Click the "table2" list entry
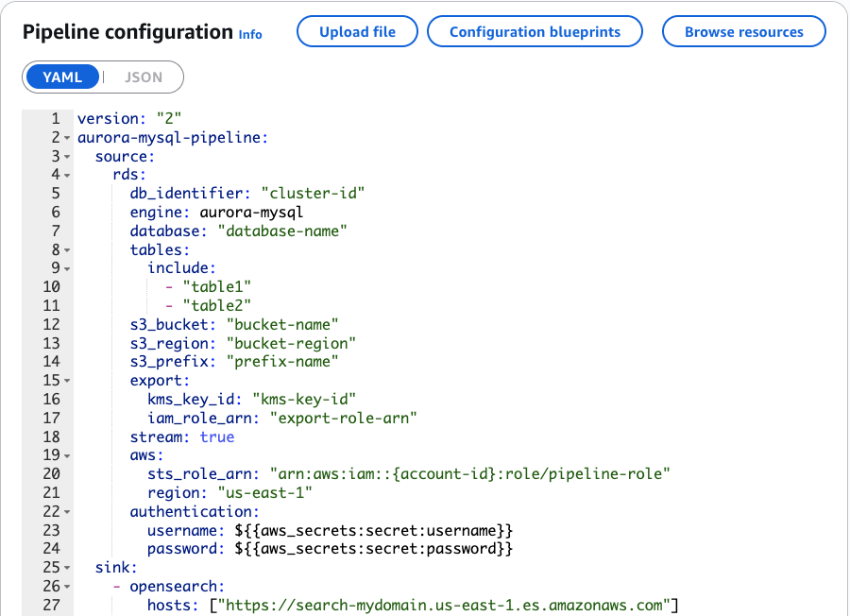 (216, 305)
